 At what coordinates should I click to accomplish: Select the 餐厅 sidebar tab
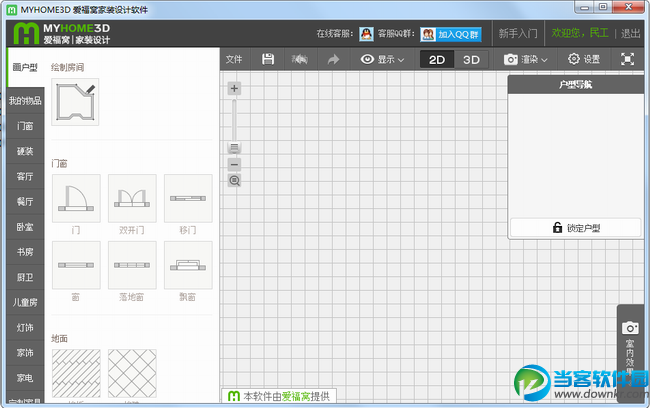point(25,202)
